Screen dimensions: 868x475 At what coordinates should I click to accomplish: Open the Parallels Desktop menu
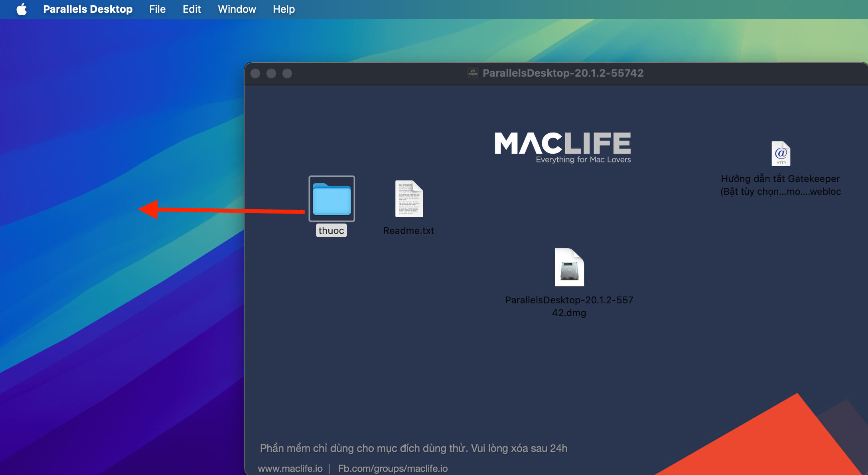click(88, 9)
